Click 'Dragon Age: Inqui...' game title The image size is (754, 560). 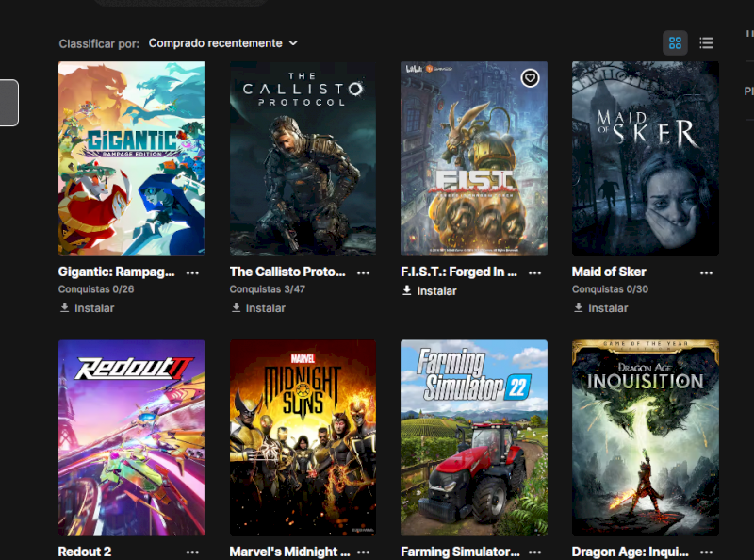tap(630, 552)
